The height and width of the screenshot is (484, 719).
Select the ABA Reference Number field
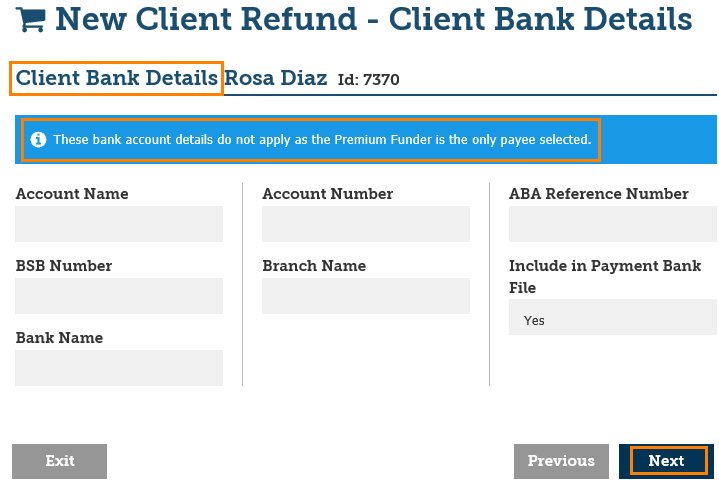point(612,224)
